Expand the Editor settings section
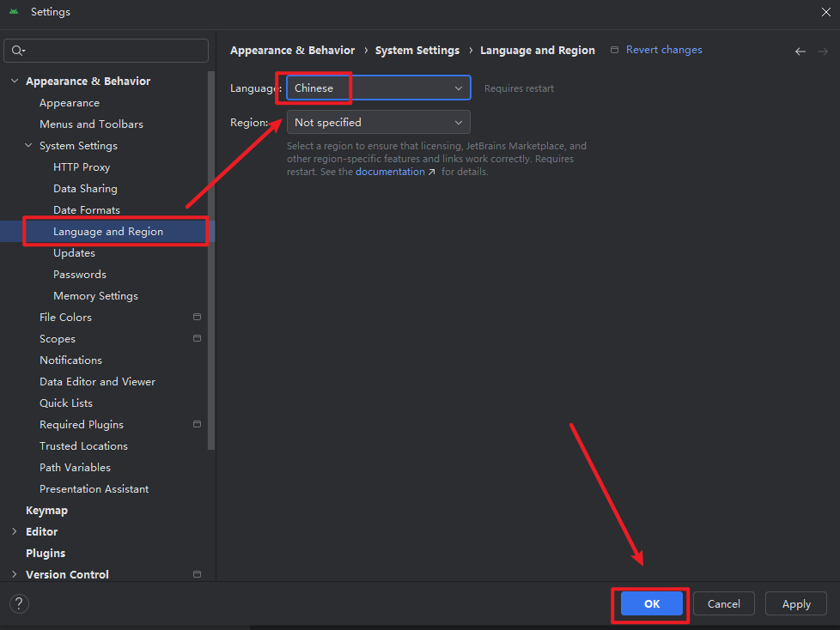 (x=14, y=531)
